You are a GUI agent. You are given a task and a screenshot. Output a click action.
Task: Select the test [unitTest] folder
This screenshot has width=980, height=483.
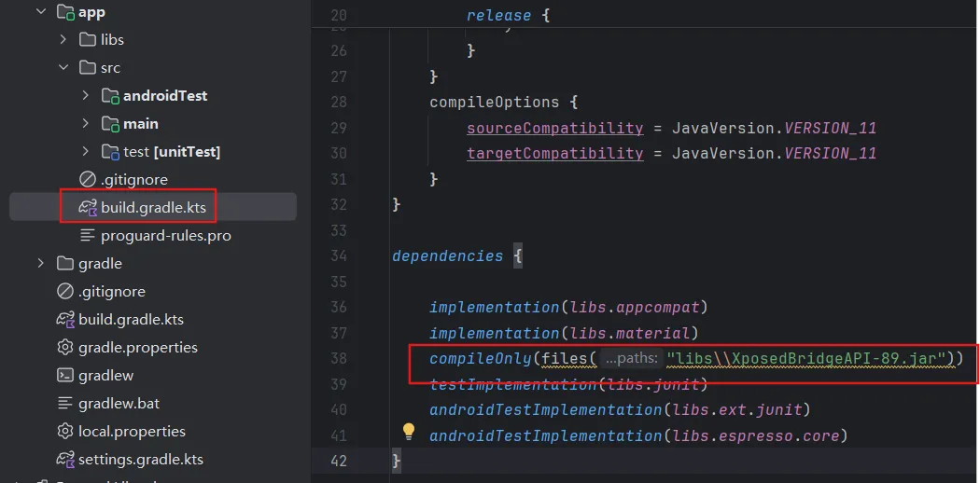pos(172,151)
